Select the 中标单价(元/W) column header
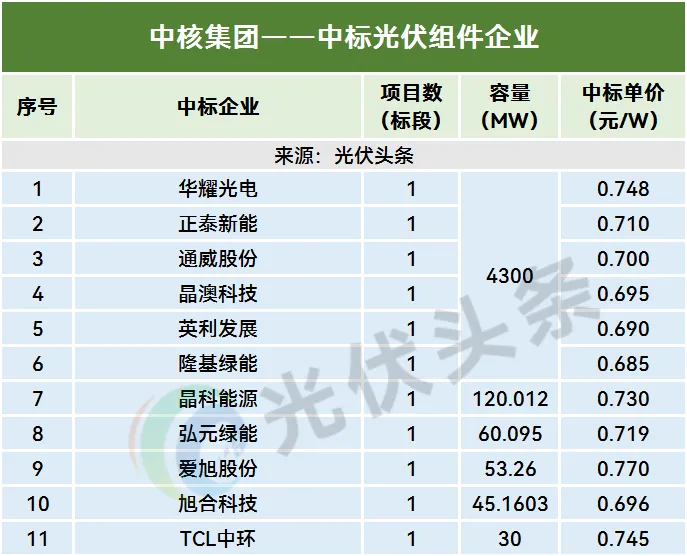 click(x=623, y=106)
